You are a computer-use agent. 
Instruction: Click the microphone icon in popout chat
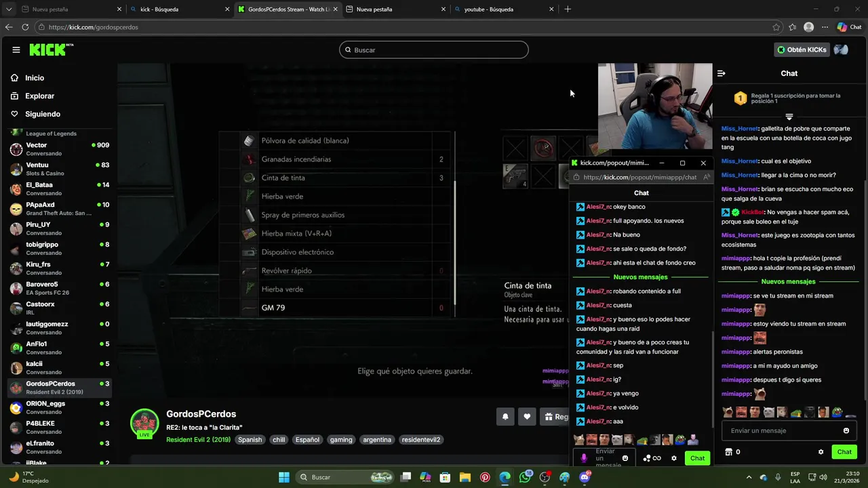[584, 458]
